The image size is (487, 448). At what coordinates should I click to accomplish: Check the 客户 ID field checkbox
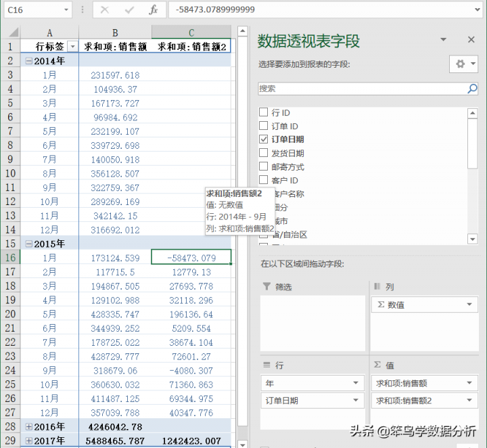click(x=263, y=179)
